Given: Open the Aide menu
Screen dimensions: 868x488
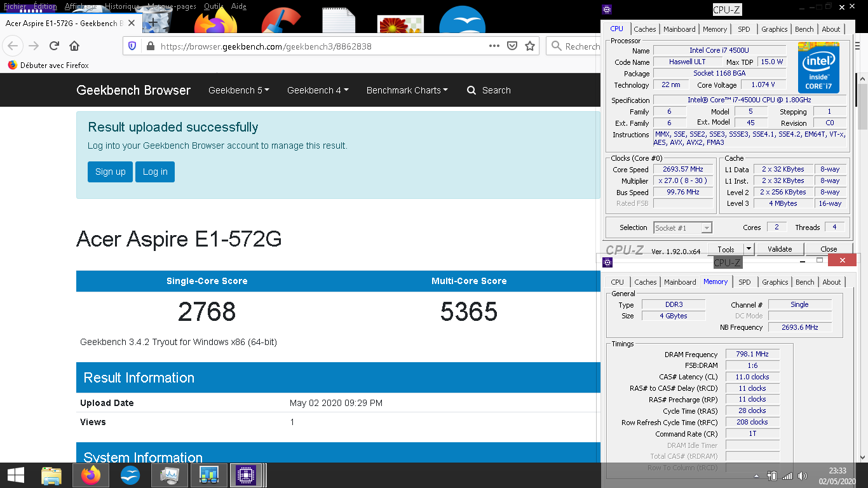Looking at the screenshot, I should point(239,6).
